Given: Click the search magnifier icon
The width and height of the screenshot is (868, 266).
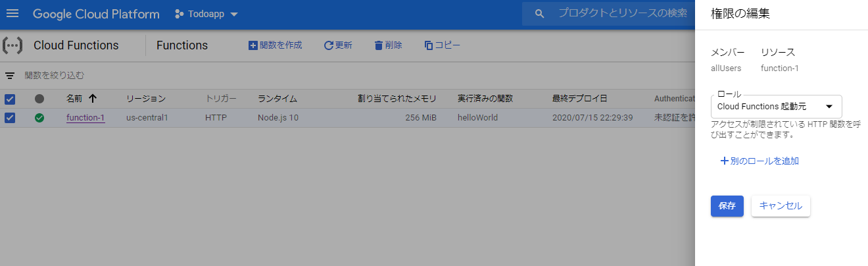Looking at the screenshot, I should 540,14.
